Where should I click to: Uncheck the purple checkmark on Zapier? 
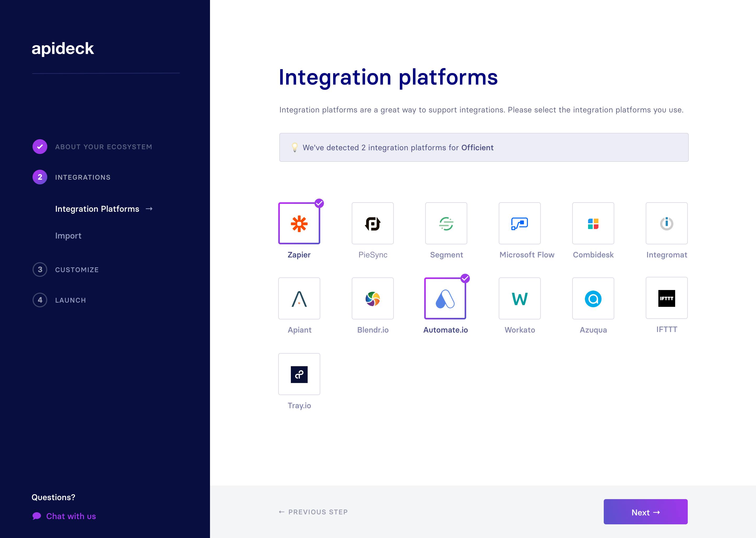click(x=319, y=203)
